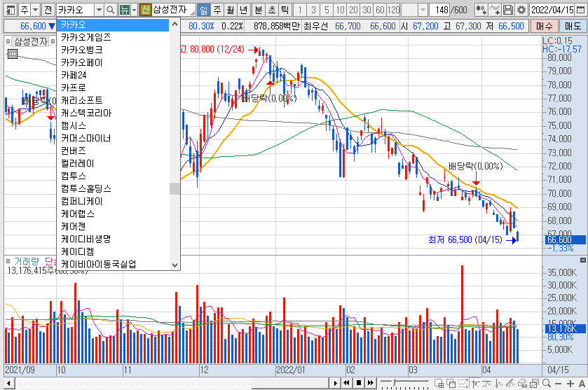Viewport: 588px width, 390px height.
Task: Click the spike line icon in bottom toolbar
Action: [x=499, y=383]
